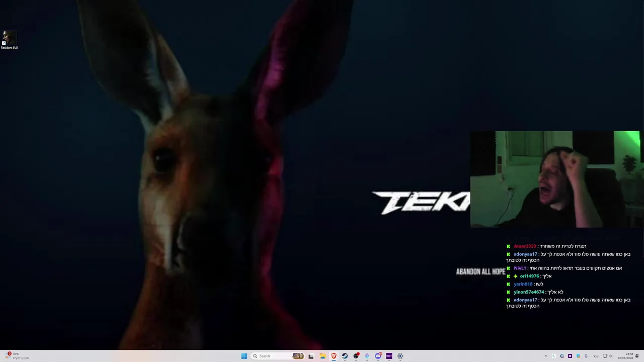Show hidden system tray icons
Image resolution: width=644 pixels, height=362 pixels.
pos(546,356)
